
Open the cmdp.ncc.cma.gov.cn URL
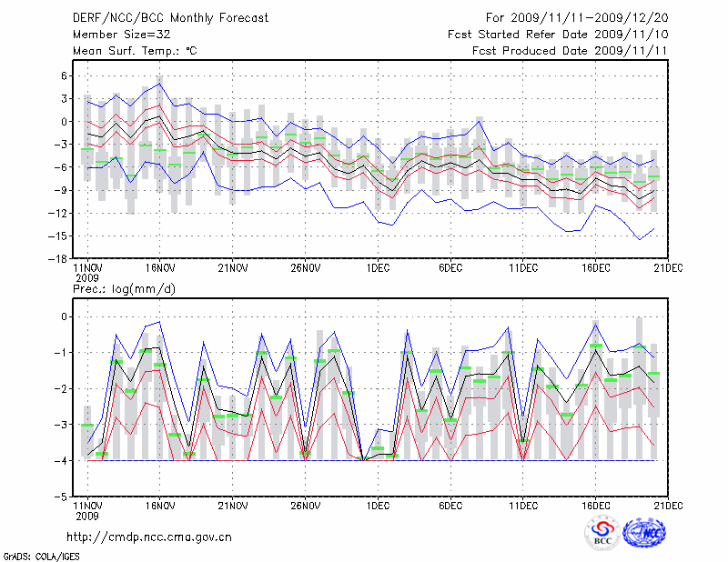pos(149,537)
